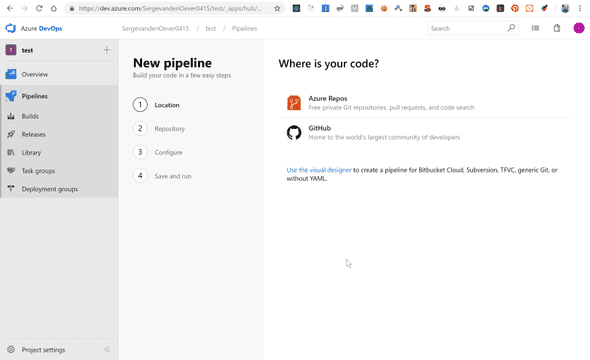The width and height of the screenshot is (590, 360).
Task: Go back with browser back arrow
Action: pos(10,8)
